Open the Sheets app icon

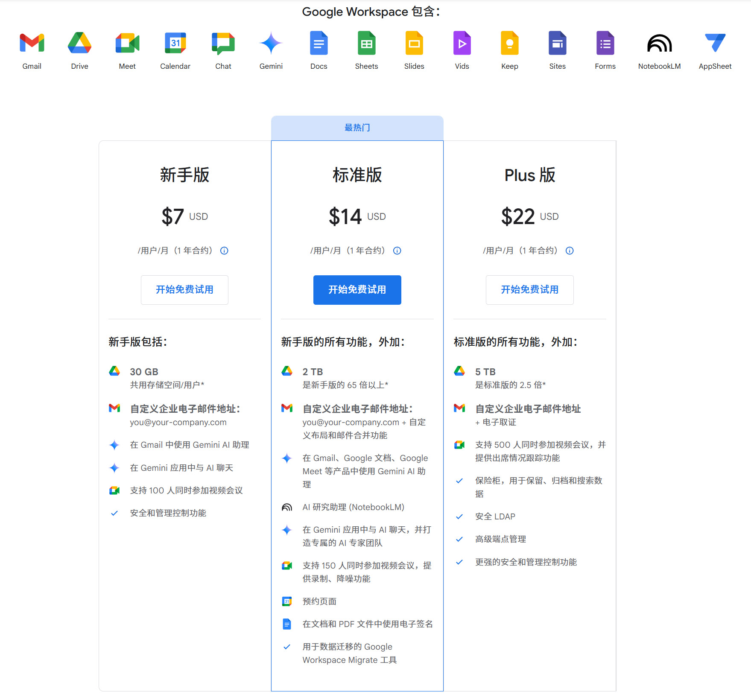click(x=367, y=43)
